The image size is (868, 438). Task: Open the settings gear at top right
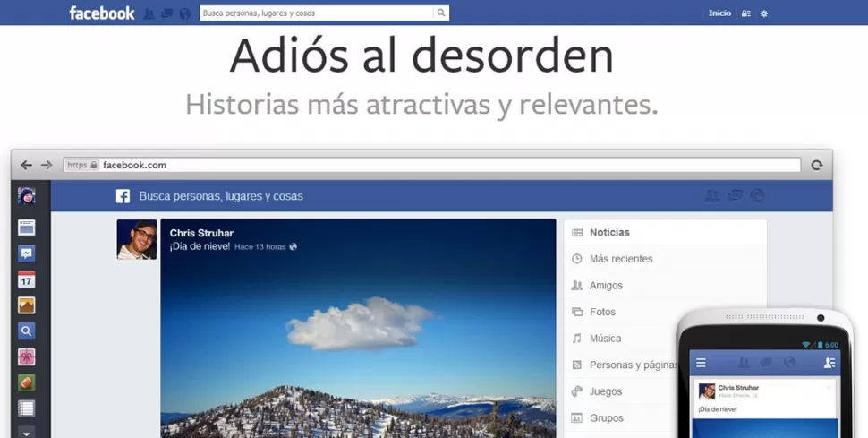click(x=763, y=13)
